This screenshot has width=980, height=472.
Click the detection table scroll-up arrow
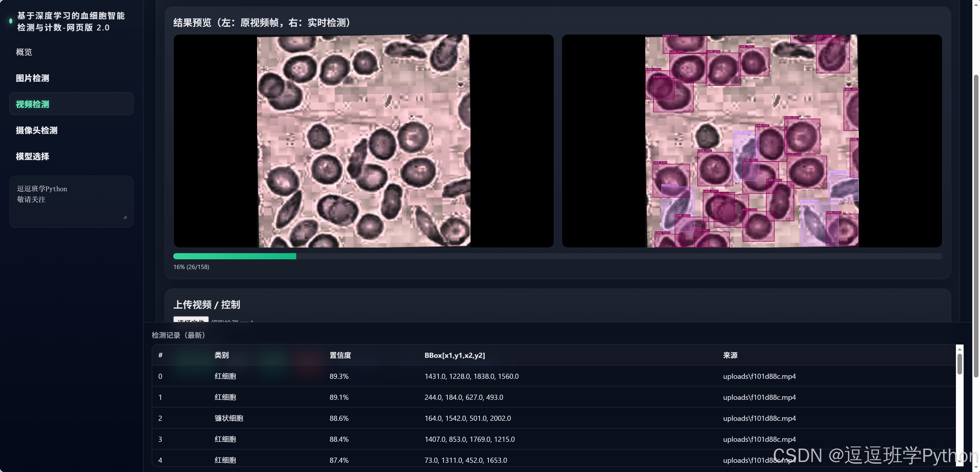(959, 349)
